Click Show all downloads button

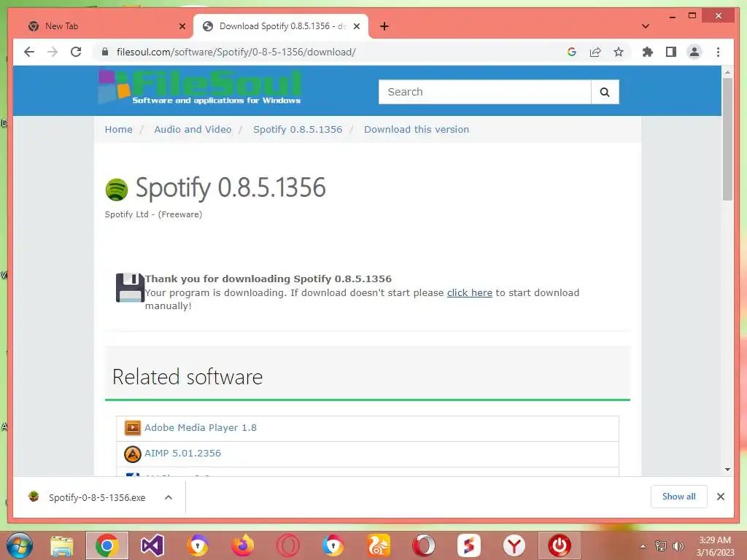[x=679, y=497]
